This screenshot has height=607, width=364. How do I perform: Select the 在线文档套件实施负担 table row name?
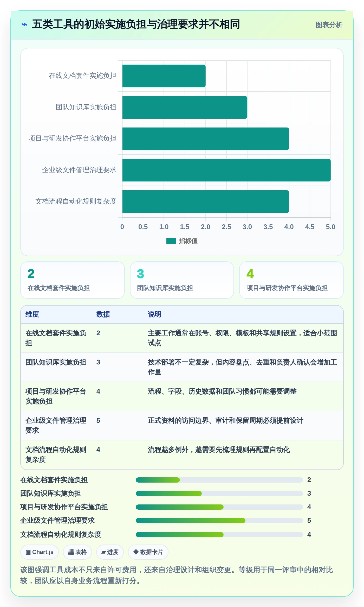pos(56,338)
